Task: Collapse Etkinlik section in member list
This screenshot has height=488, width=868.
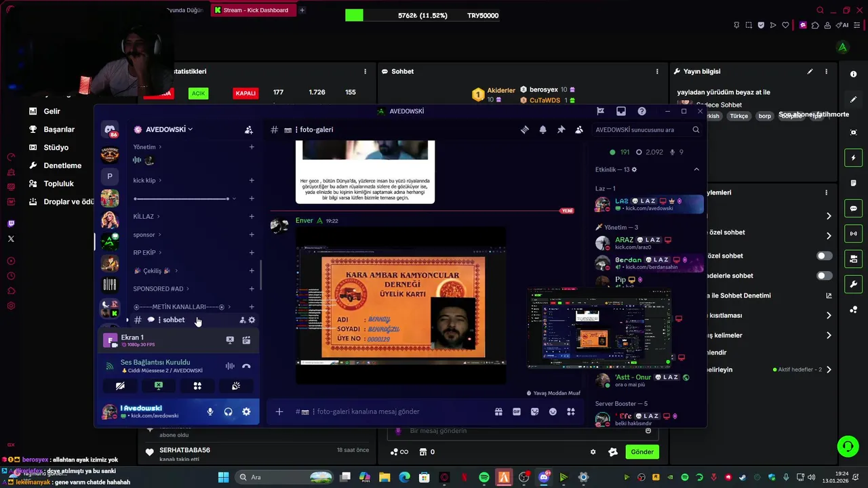Action: click(x=696, y=169)
